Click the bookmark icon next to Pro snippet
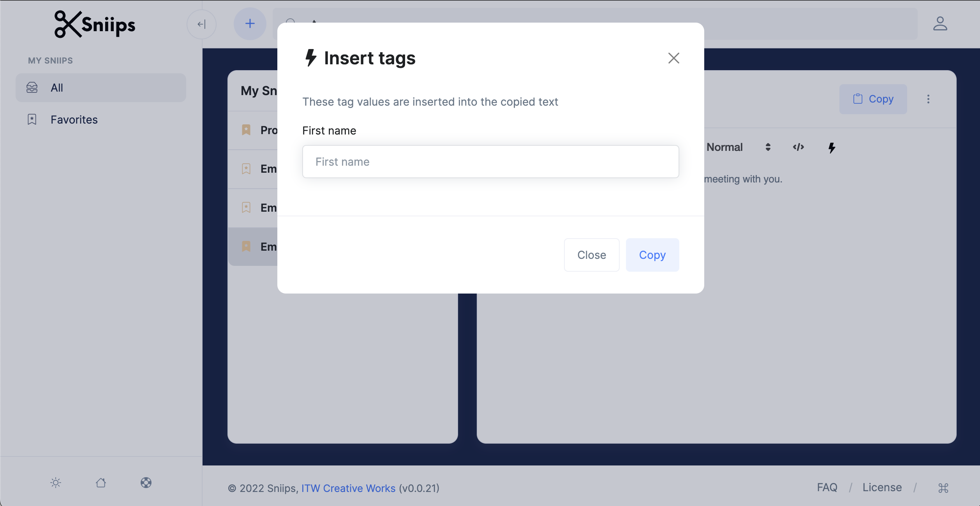The height and width of the screenshot is (506, 980). pyautogui.click(x=246, y=130)
